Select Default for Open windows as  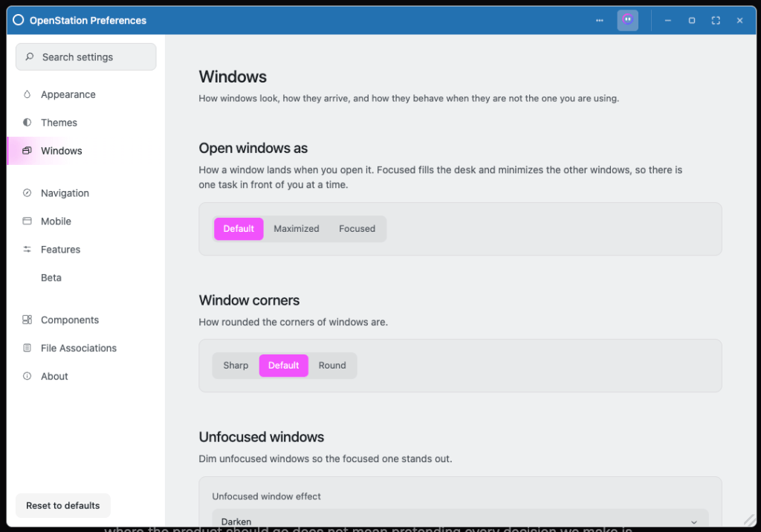click(239, 229)
